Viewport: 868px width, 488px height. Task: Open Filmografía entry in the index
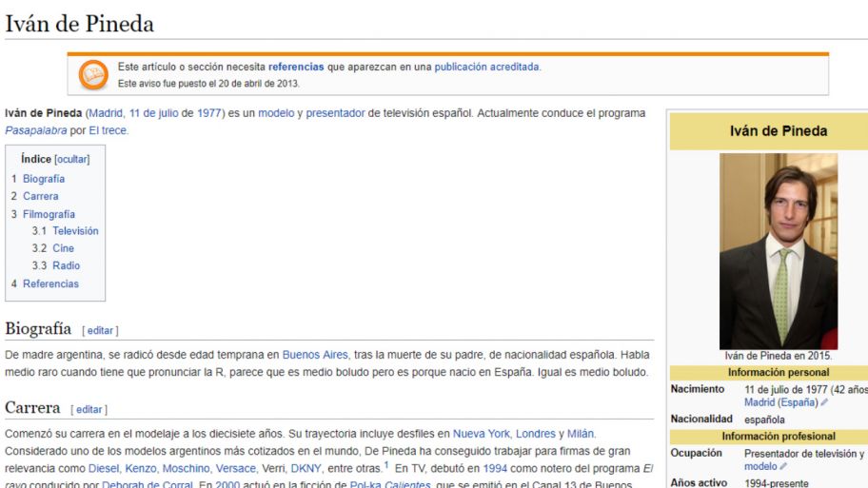coord(49,214)
